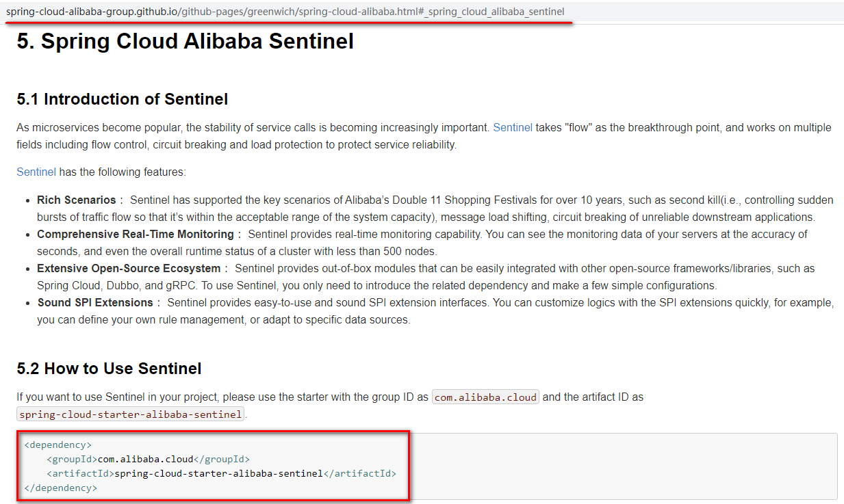The image size is (844, 504).
Task: Open the Sentinel link before 'takes "flow"'
Action: pyautogui.click(x=512, y=127)
